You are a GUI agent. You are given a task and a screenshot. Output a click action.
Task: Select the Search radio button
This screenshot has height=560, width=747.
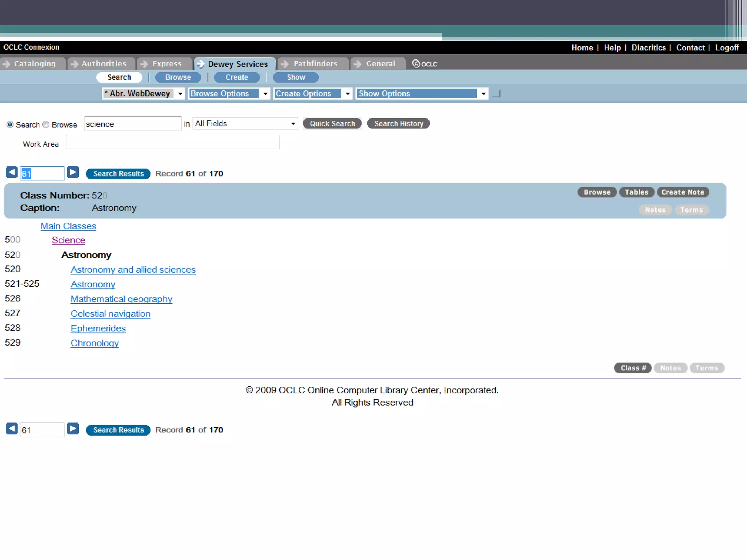click(10, 125)
